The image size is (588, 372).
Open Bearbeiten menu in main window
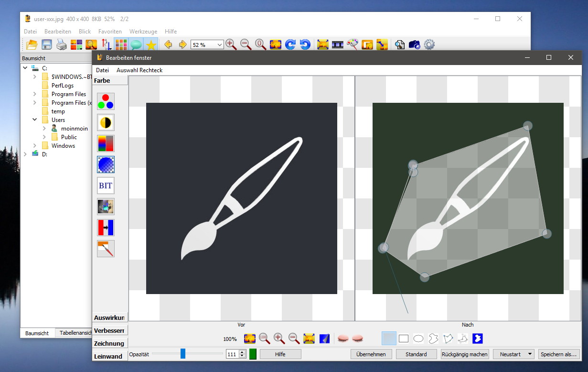[58, 32]
